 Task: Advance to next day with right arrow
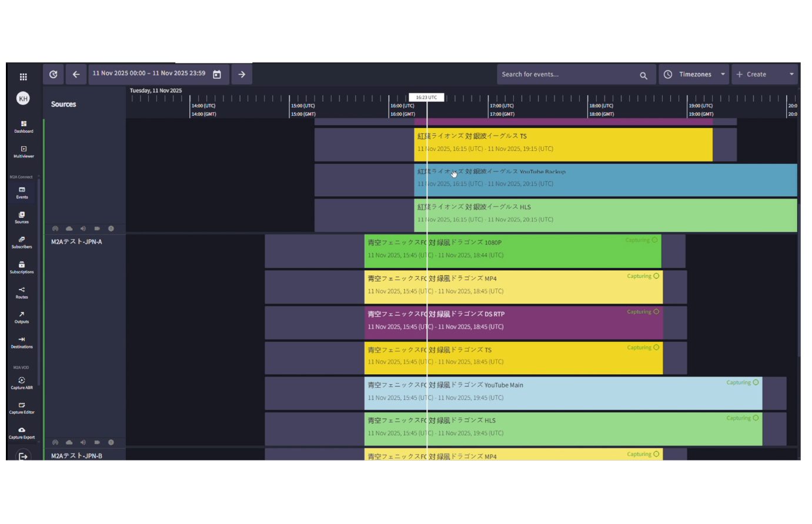[242, 75]
